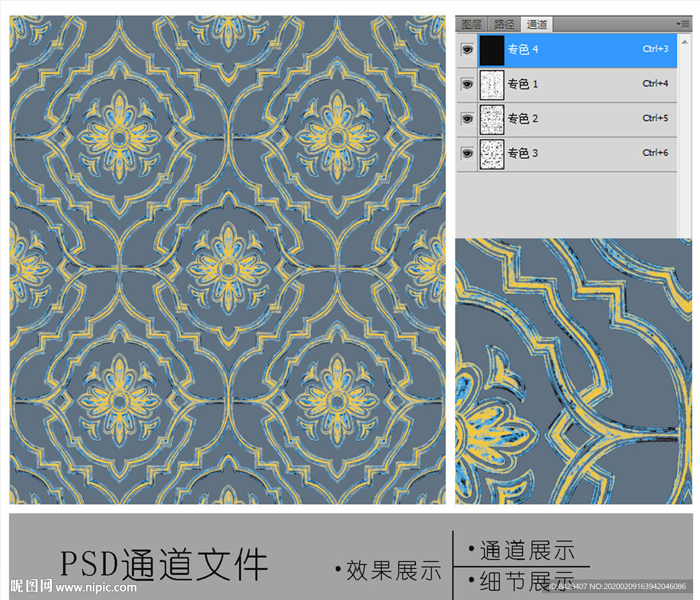Image resolution: width=700 pixels, height=600 pixels.
Task: Click the 专色 3 channel thumbnail
Action: click(492, 154)
